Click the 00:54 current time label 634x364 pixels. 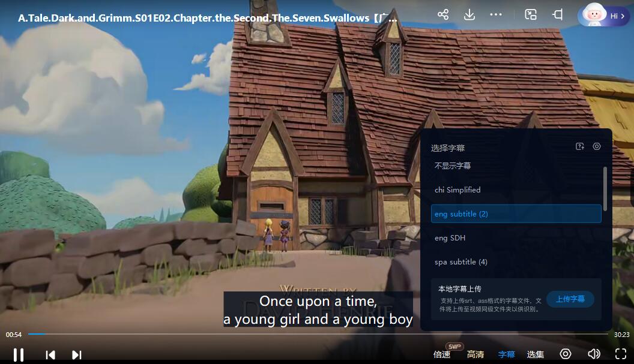[x=14, y=335]
